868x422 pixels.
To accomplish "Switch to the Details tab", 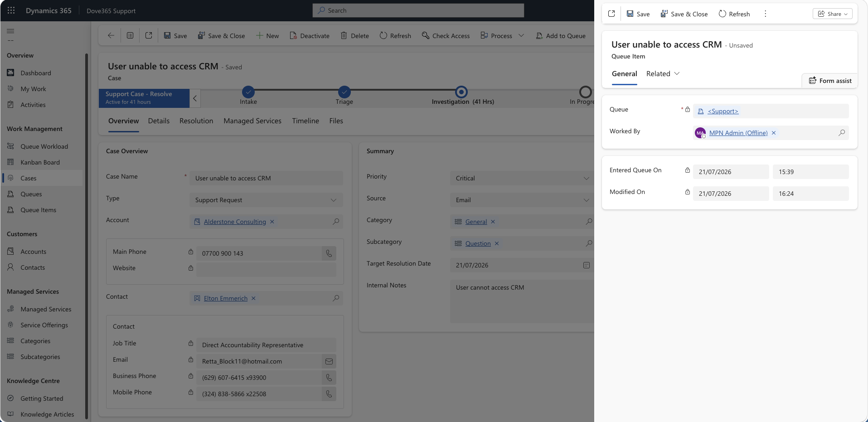I will pyautogui.click(x=159, y=121).
